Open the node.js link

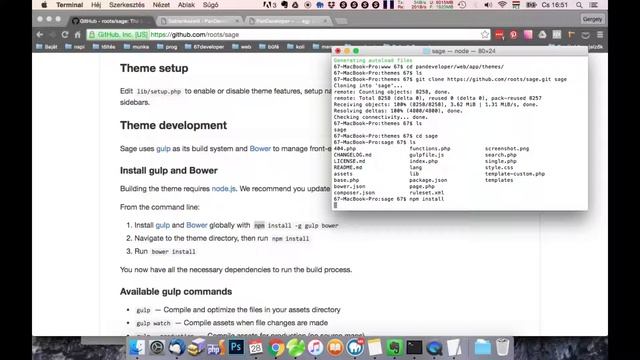pyautogui.click(x=224, y=189)
